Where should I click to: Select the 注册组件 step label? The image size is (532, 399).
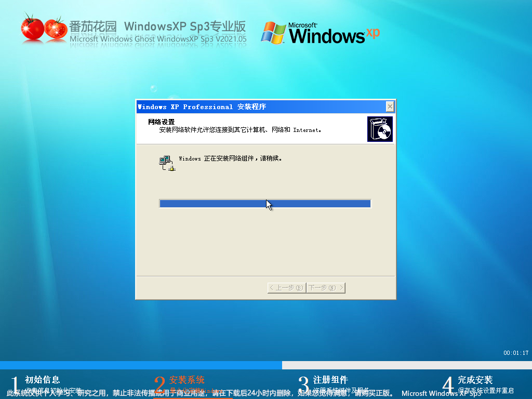[330, 380]
